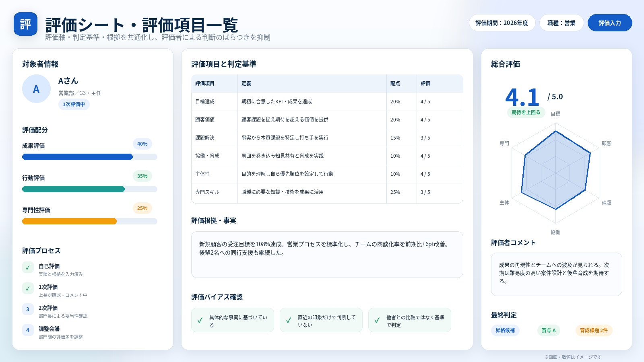The image size is (644, 362).
Task: Click checkmark for 具体的な事実に基づいている
Action: [200, 321]
